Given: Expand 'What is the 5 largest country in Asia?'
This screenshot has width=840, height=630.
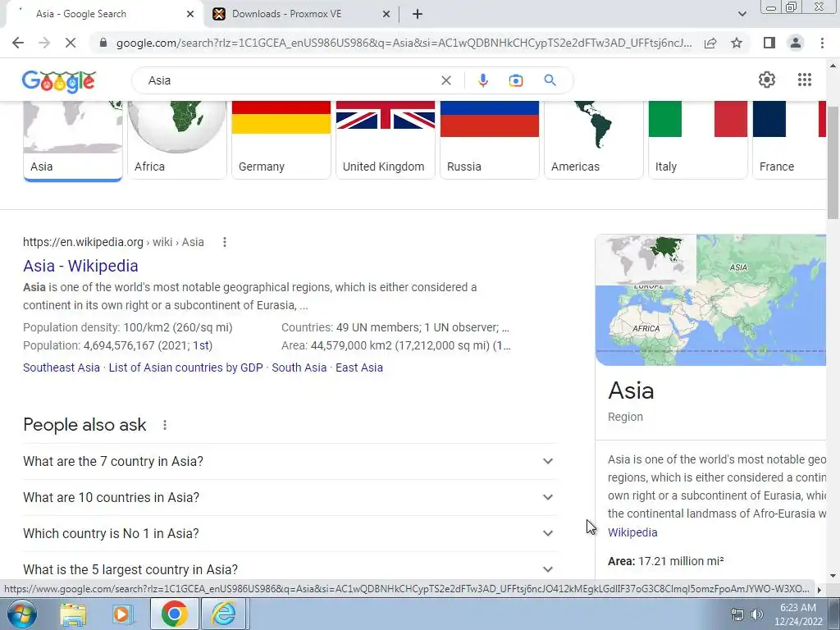Looking at the screenshot, I should 290,569.
